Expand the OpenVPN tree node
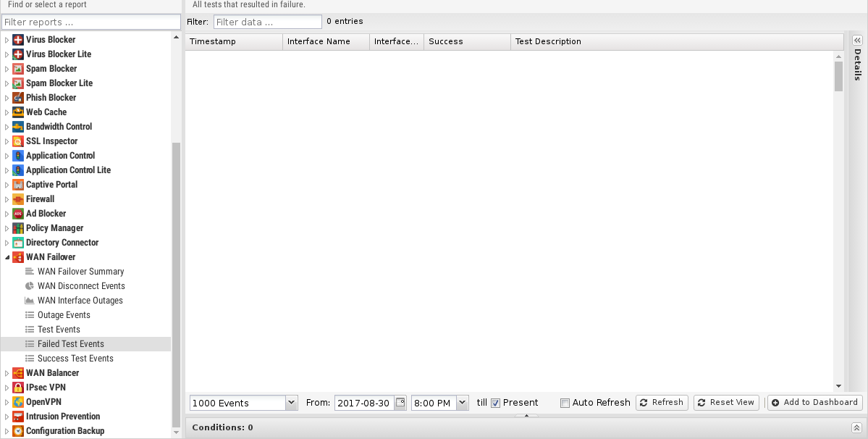868x439 pixels. click(7, 402)
